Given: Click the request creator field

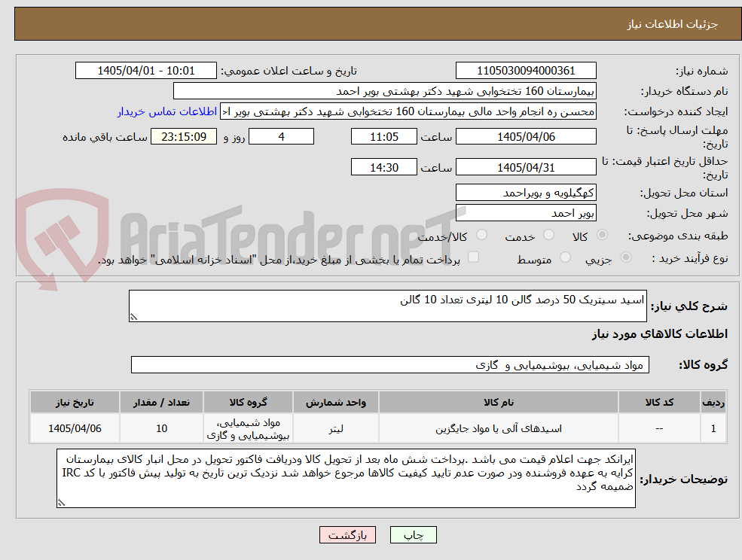Looking at the screenshot, I should click(x=408, y=111).
